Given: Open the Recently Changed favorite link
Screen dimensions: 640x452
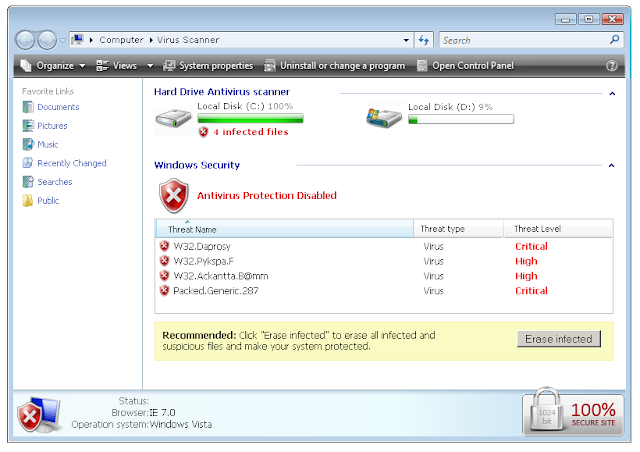Looking at the screenshot, I should coord(72,163).
